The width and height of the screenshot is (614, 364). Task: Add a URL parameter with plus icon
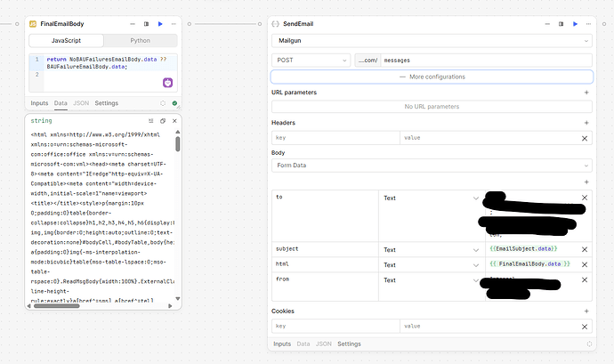point(586,93)
